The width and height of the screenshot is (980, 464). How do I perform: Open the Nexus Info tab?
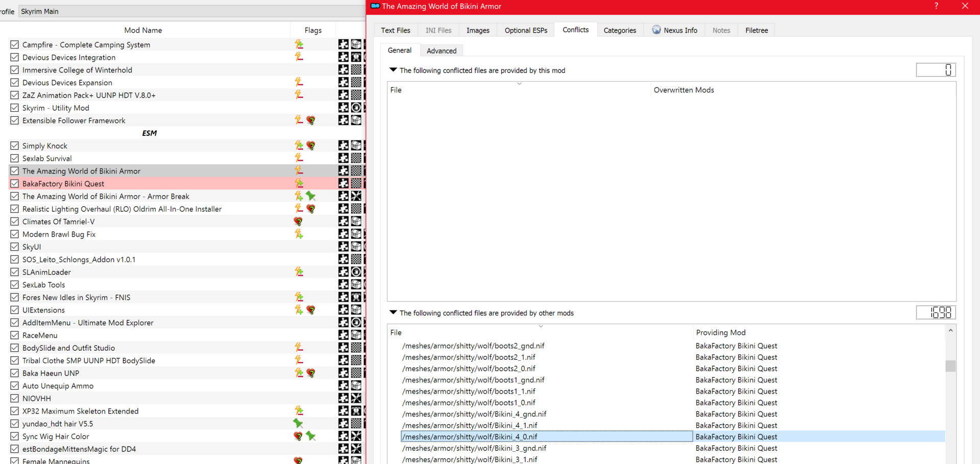(x=674, y=30)
